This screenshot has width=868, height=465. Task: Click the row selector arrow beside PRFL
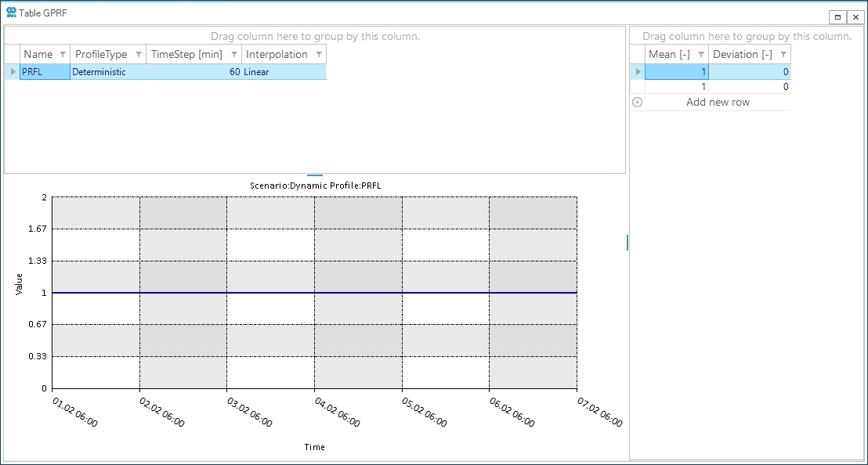tap(12, 71)
